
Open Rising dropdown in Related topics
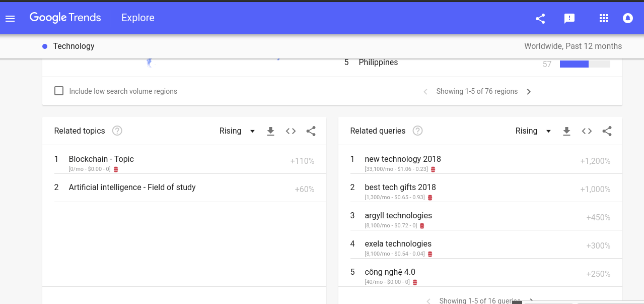coord(237,131)
